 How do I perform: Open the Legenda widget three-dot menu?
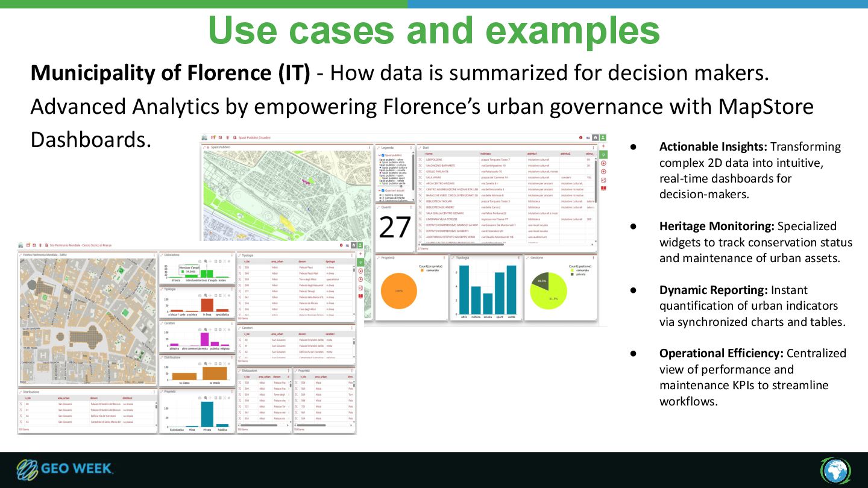(411, 148)
